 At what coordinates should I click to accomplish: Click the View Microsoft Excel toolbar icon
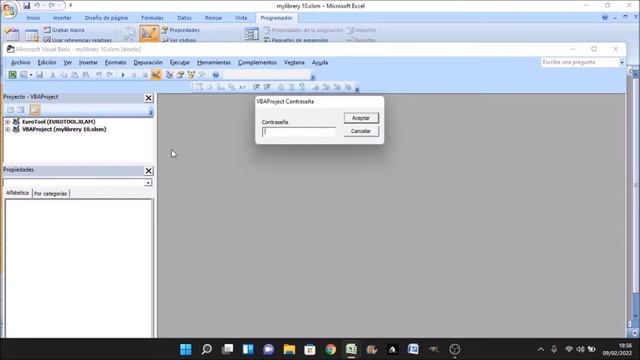point(13,75)
